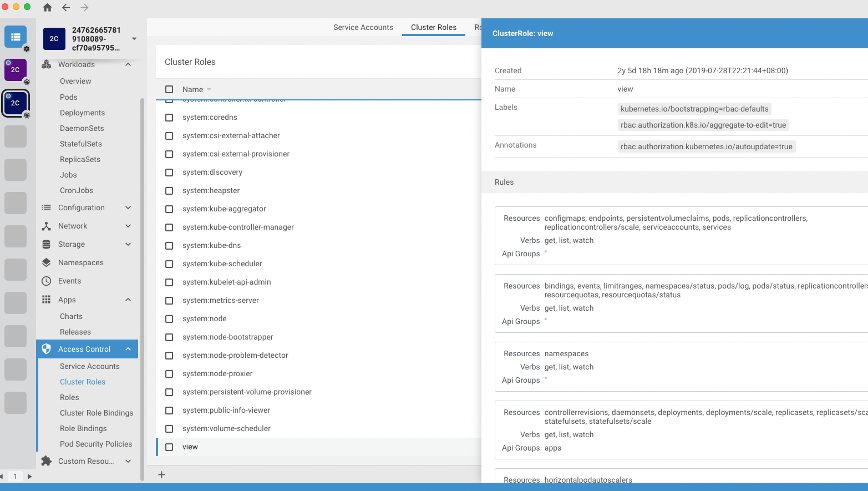Open the system:node-proxier cluster role
This screenshot has height=491, width=868.
click(x=217, y=373)
